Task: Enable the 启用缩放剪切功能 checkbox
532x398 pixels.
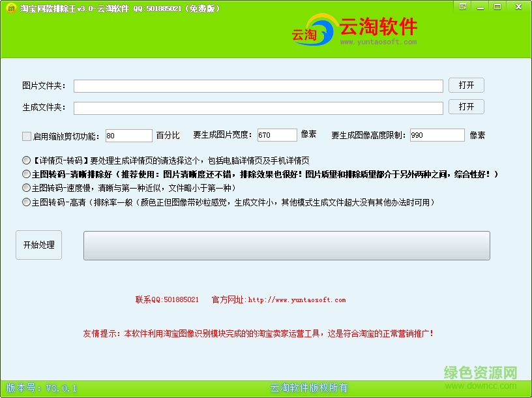Action: [27, 136]
